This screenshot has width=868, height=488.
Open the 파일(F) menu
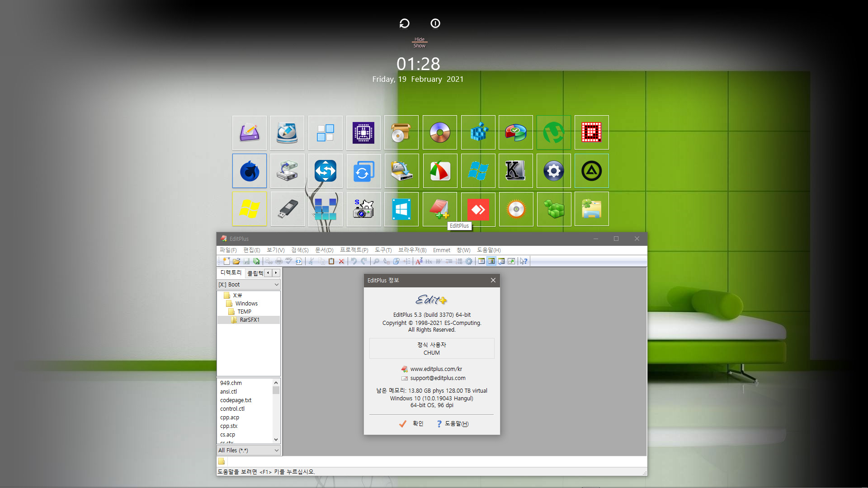[228, 250]
